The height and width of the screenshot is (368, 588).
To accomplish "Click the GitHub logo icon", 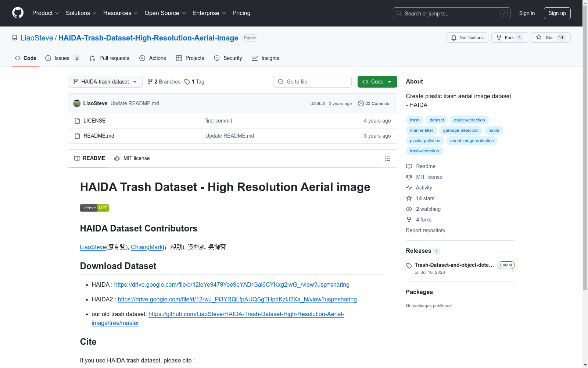I will pos(18,13).
